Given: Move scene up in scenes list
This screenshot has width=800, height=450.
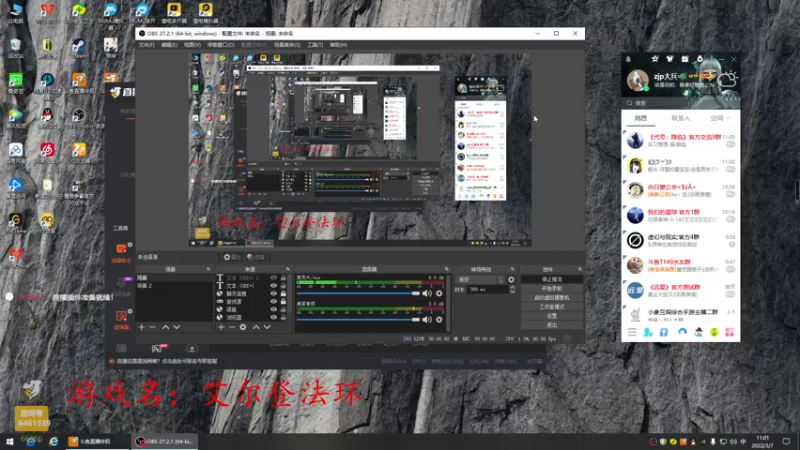Looking at the screenshot, I should [x=165, y=327].
